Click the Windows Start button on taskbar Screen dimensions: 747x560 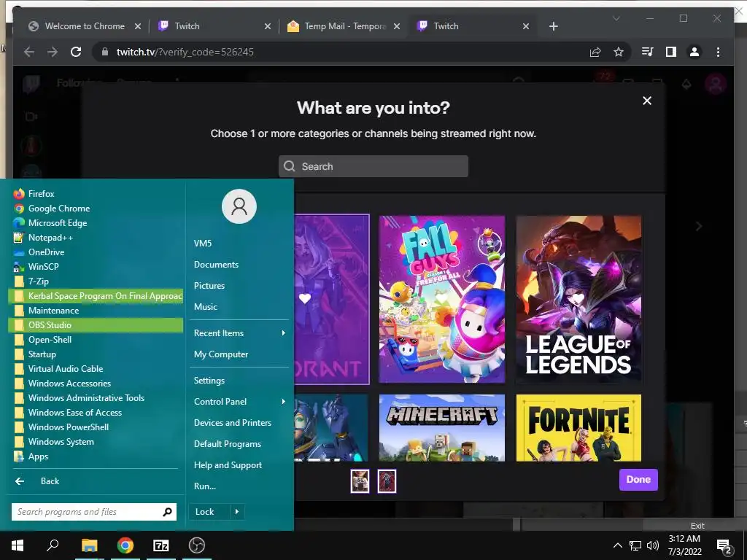click(18, 545)
